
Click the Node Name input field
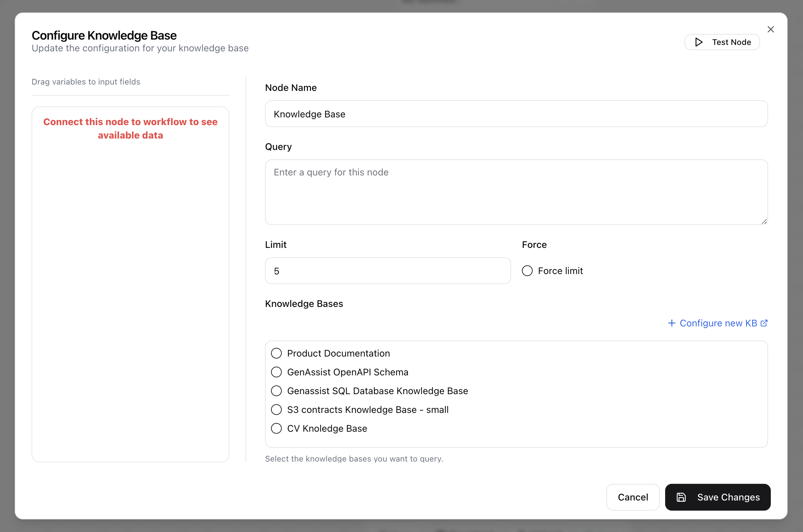click(516, 114)
